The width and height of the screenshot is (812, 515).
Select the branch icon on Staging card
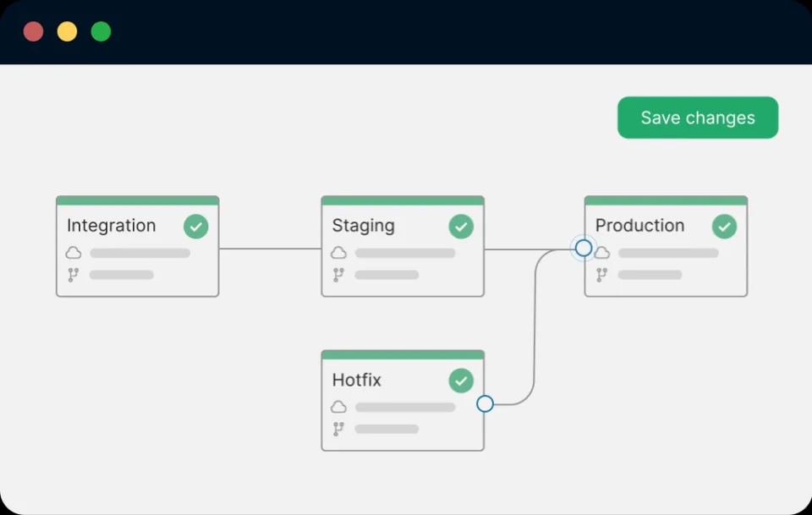click(338, 274)
